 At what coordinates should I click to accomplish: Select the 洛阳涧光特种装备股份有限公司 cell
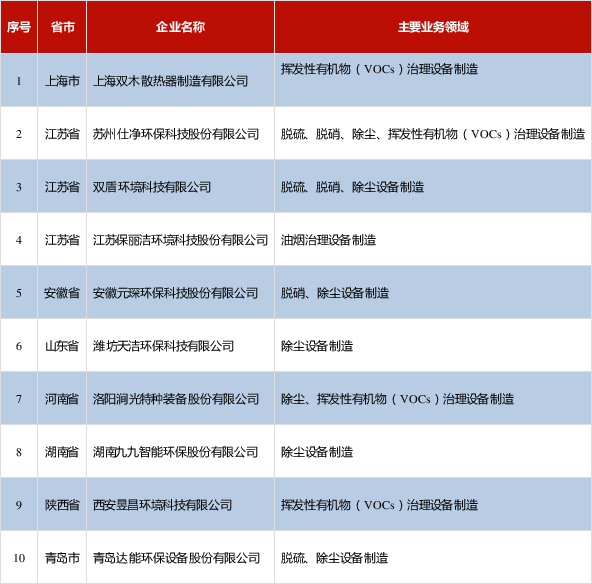pos(180,399)
